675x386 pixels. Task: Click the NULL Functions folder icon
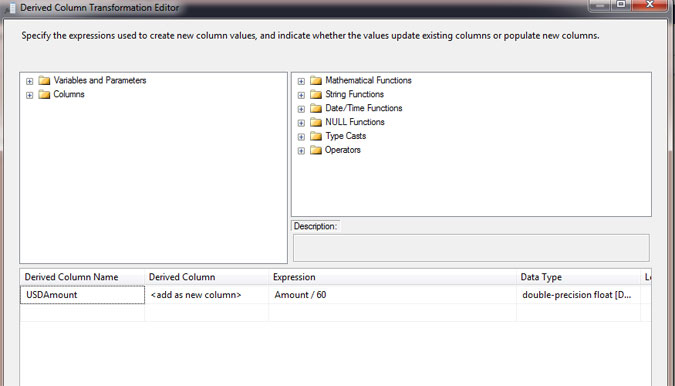click(x=316, y=122)
